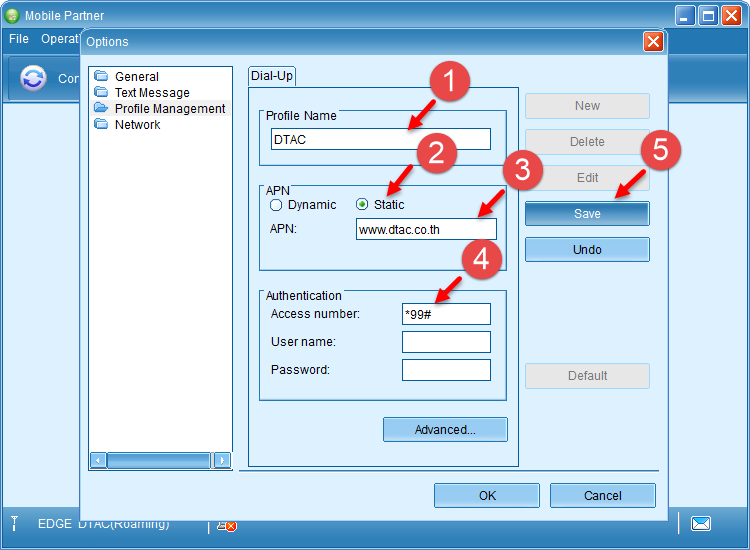
Task: Click the EDGE network status text
Action: [x=55, y=524]
